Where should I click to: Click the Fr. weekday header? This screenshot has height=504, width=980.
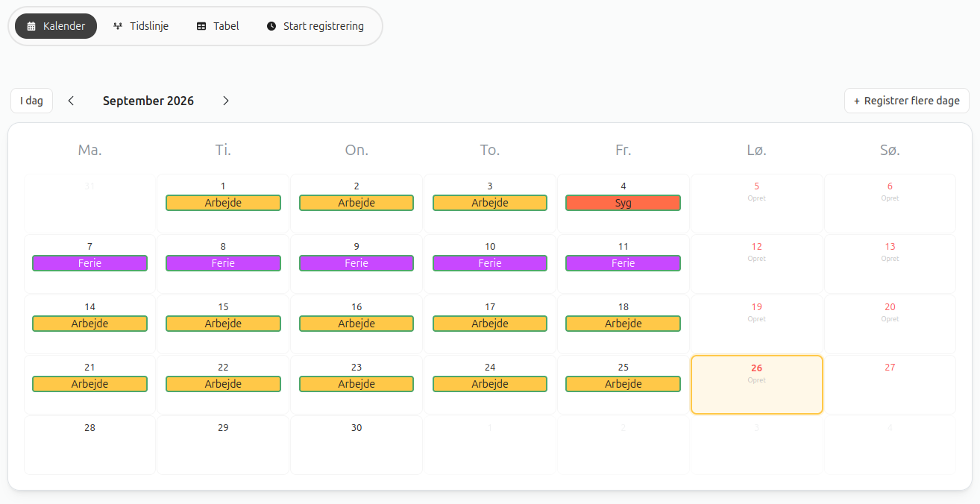[624, 150]
